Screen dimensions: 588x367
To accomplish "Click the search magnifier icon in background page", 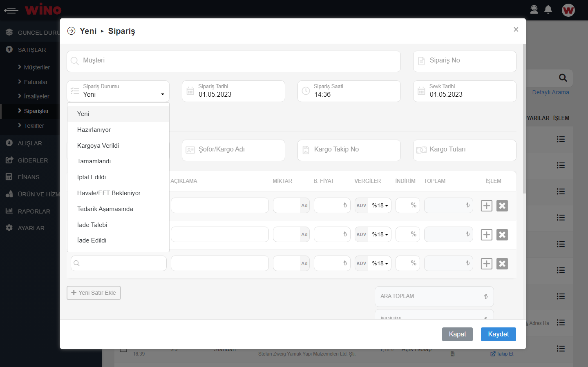I will click(x=563, y=78).
